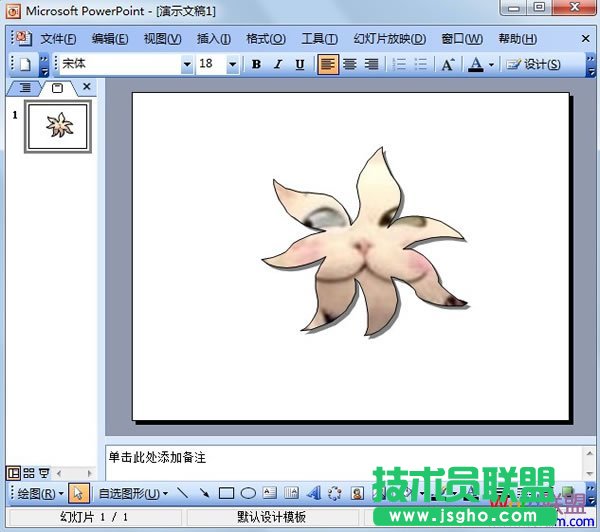Click the New blank document icon
The width and height of the screenshot is (600, 532).
pyautogui.click(x=25, y=64)
